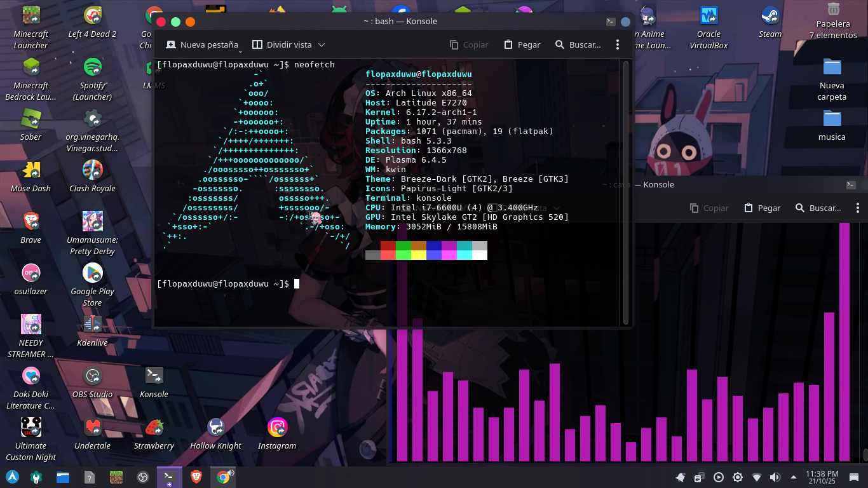Image resolution: width=868 pixels, height=488 pixels.
Task: Switch to the Chrome window in taskbar
Action: [x=223, y=477]
